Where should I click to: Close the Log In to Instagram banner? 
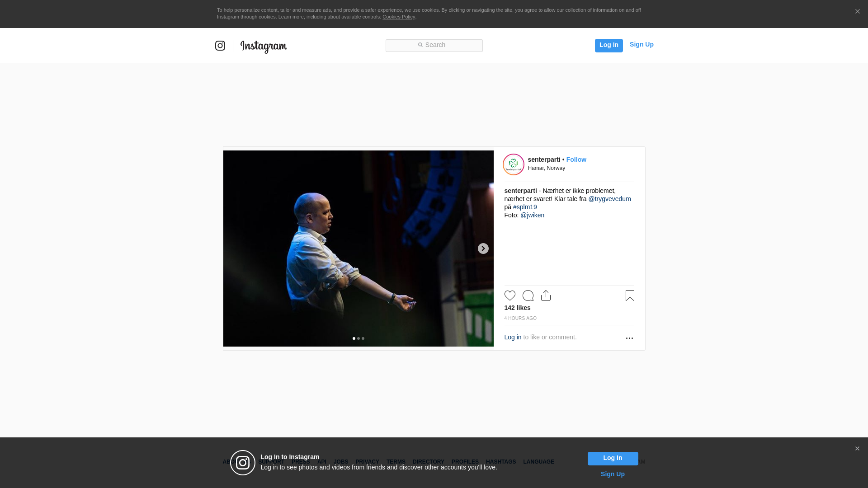pyautogui.click(x=857, y=449)
